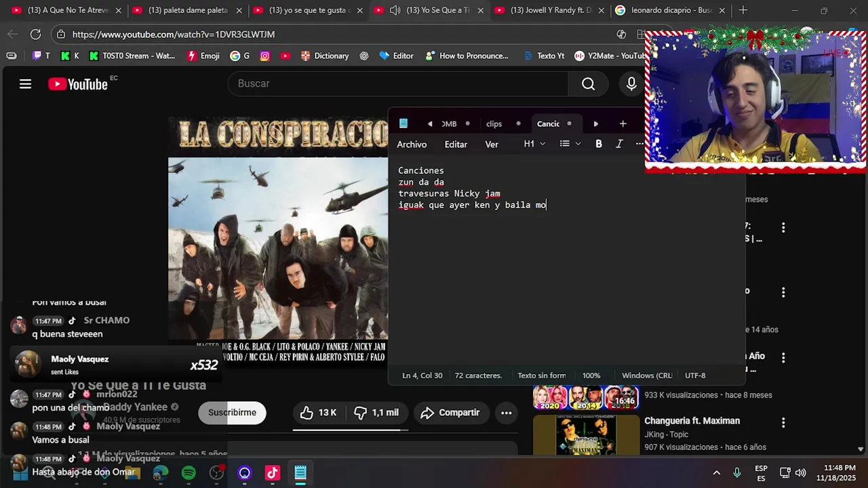Close the 'yo se que te gusta' tab
Image resolution: width=868 pixels, height=488 pixels.
(360, 11)
